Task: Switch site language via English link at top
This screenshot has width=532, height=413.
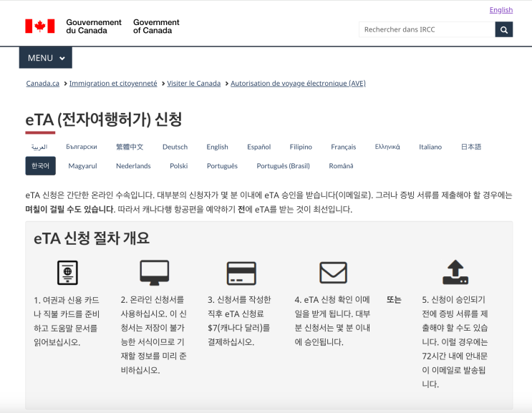Action: tap(500, 10)
